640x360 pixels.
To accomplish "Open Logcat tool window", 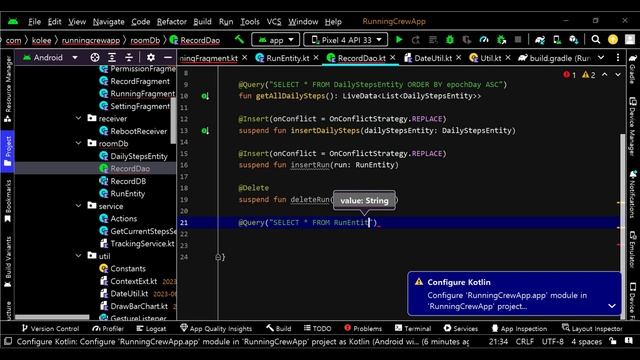I will [151, 328].
